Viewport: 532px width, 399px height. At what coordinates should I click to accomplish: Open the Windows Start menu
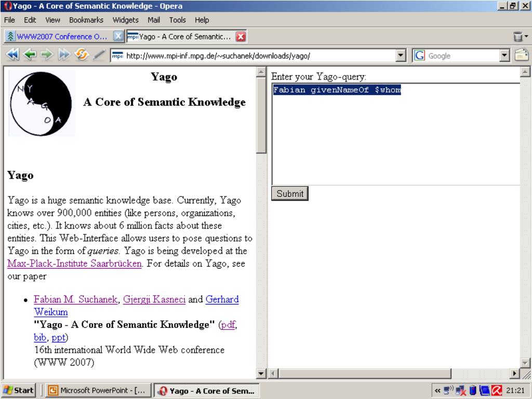(19, 391)
